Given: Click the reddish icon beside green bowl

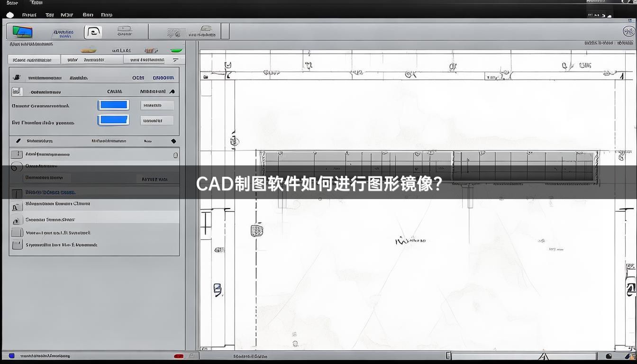Looking at the screenshot, I should pyautogui.click(x=151, y=50).
